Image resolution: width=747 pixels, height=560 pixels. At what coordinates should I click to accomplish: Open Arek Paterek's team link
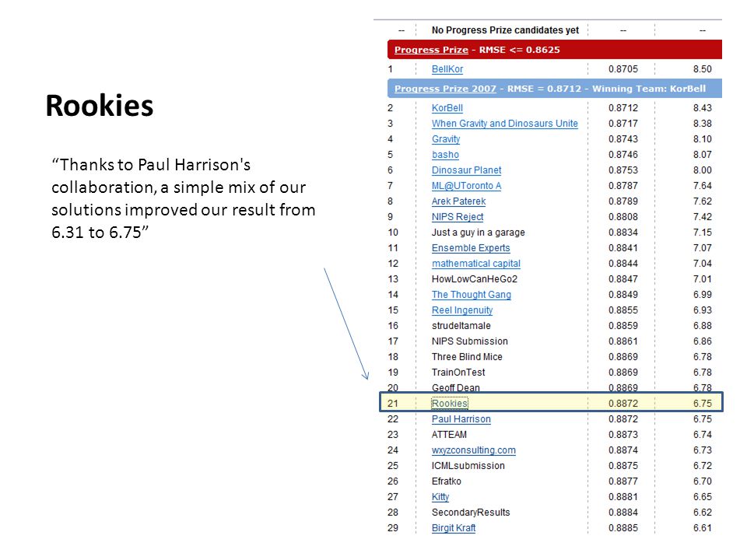(458, 201)
